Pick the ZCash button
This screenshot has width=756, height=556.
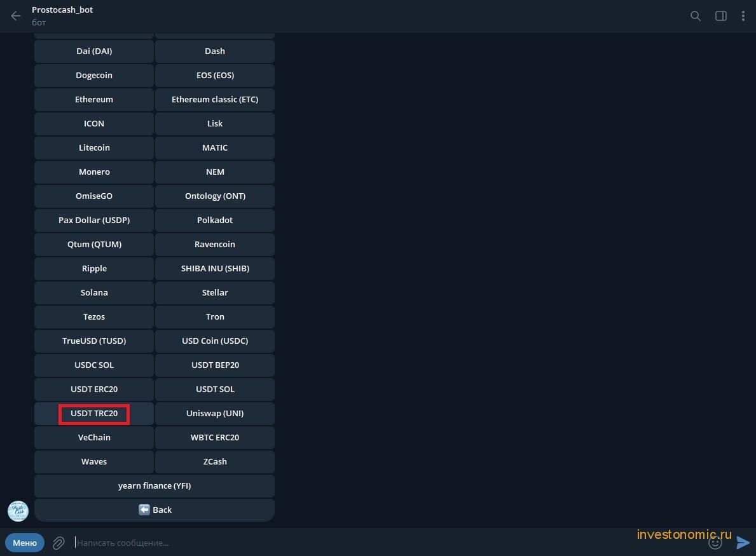click(215, 461)
